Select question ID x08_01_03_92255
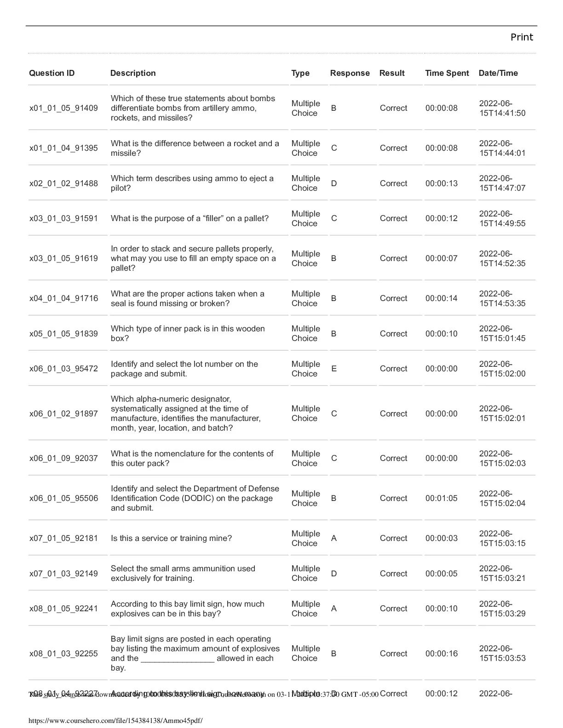563x728 pixels. pyautogui.click(x=63, y=654)
